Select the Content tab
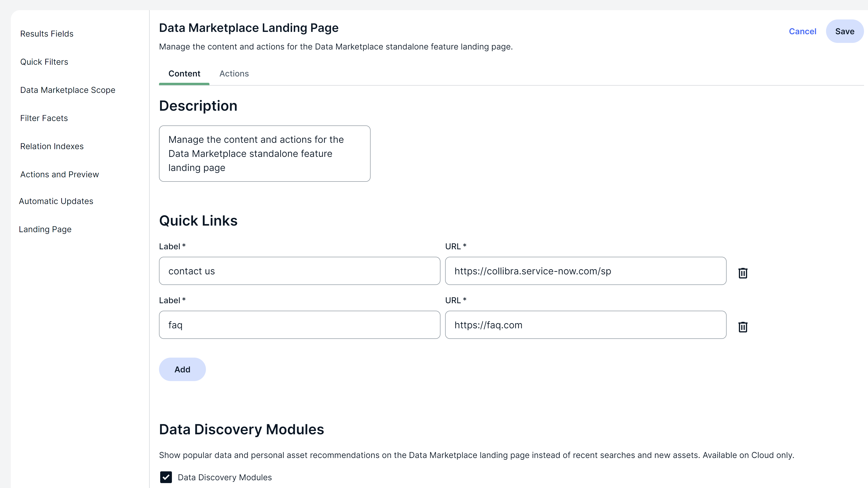 [184, 73]
